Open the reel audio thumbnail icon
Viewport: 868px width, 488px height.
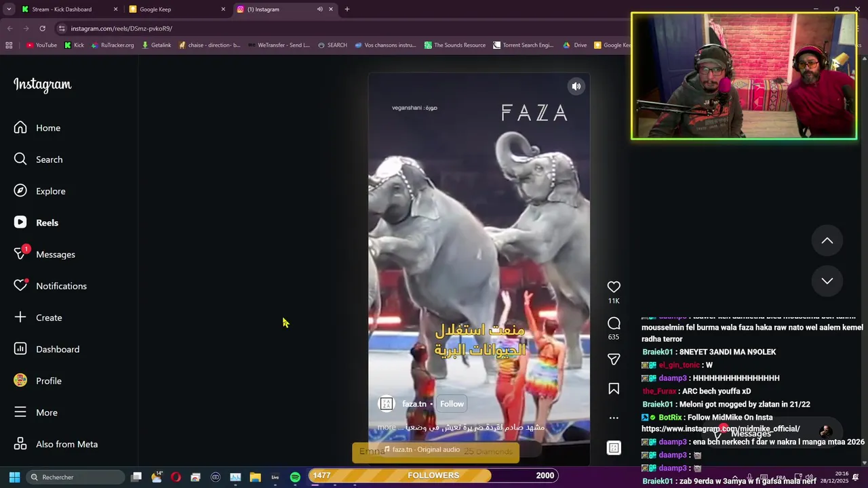[x=614, y=448]
